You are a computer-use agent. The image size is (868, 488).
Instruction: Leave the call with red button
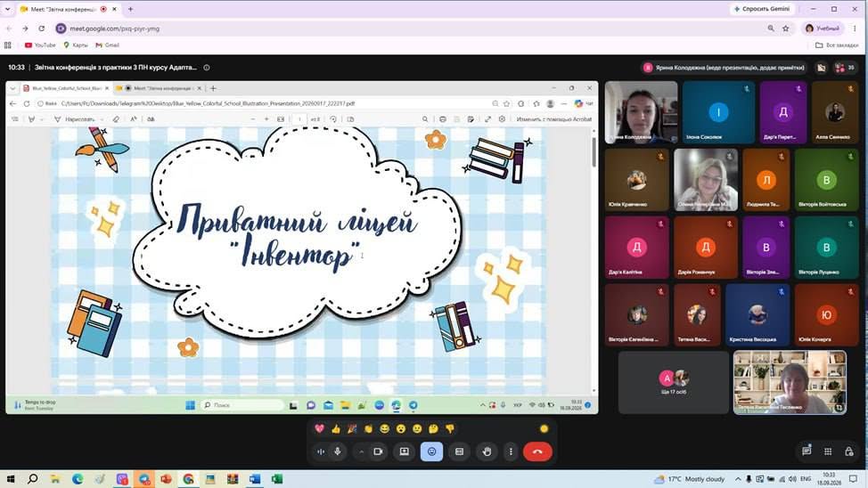coord(537,451)
